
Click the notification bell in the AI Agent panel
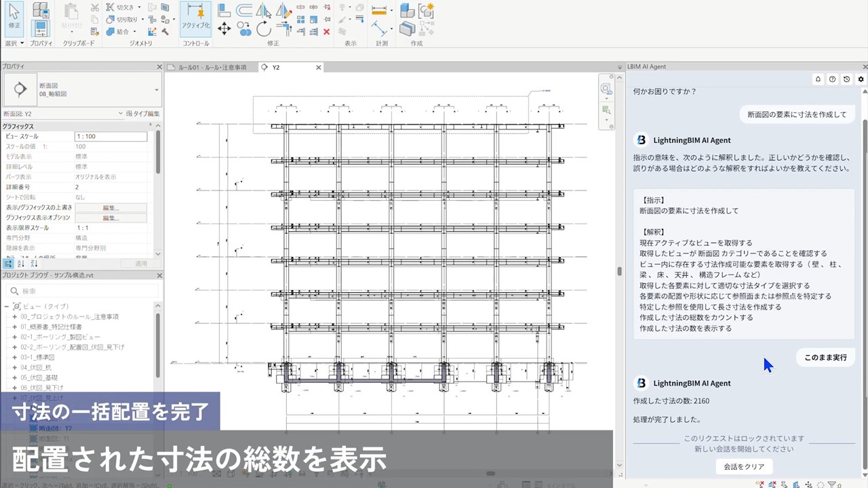[818, 79]
